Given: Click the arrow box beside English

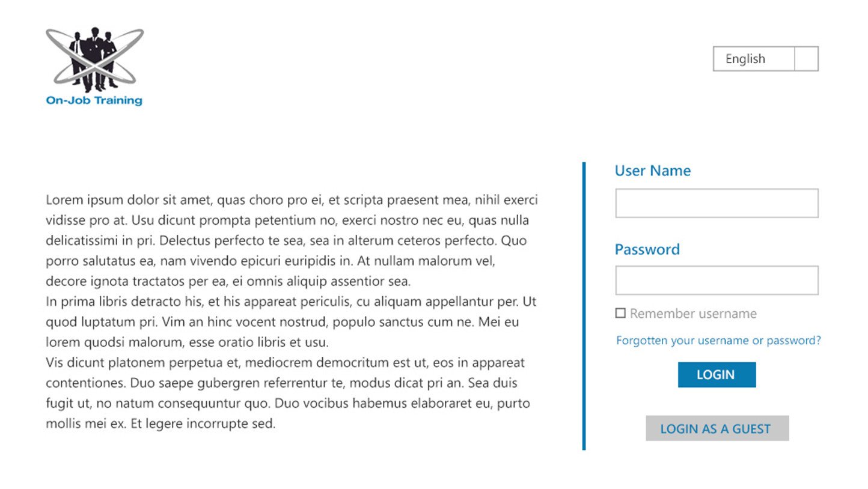Looking at the screenshot, I should 806,59.
